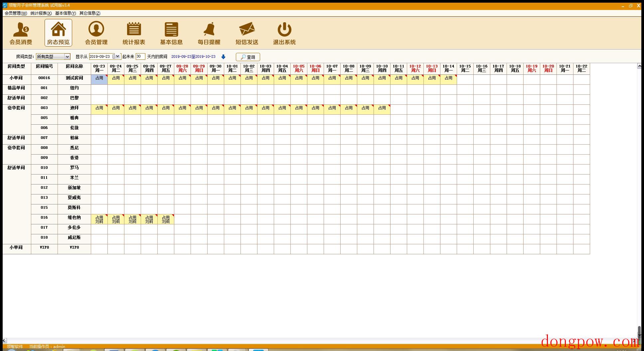Click the 09-28 周六 date header
This screenshot has height=351, width=644.
tap(182, 68)
